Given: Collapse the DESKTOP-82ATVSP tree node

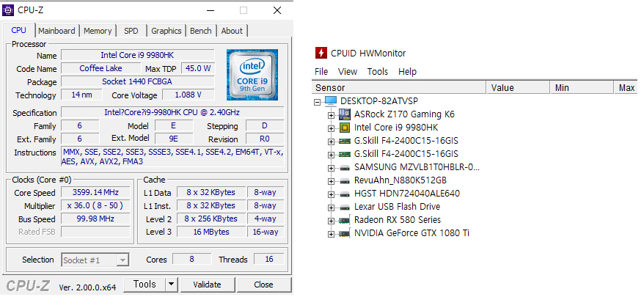Looking at the screenshot, I should (x=317, y=102).
